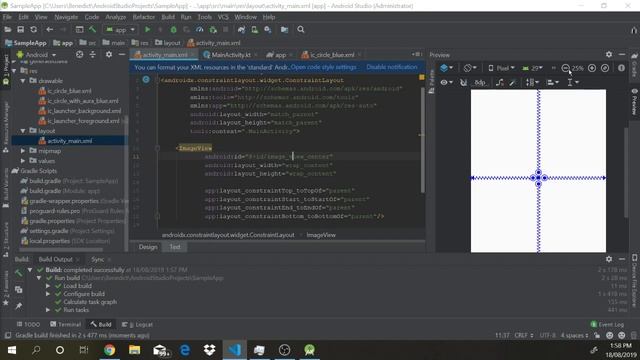This screenshot has width=640, height=360.
Task: Open the Profiler gauge icon
Action: [200, 29]
